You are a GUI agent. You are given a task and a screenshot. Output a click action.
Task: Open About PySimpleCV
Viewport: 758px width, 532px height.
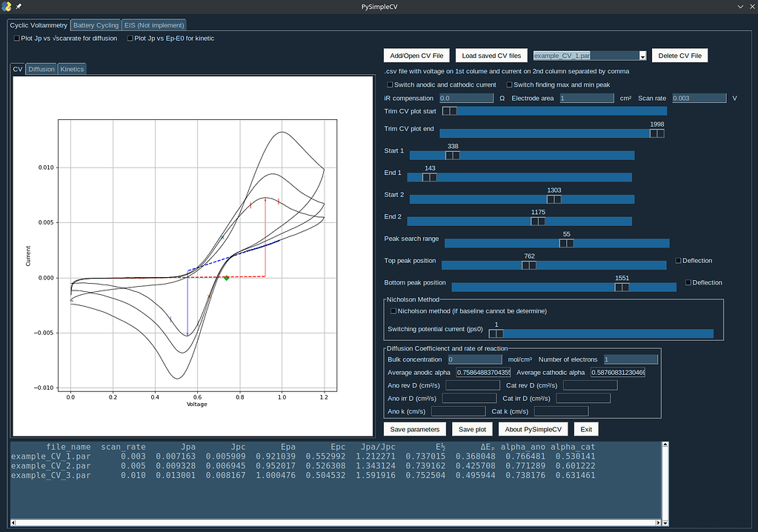pyautogui.click(x=533, y=429)
